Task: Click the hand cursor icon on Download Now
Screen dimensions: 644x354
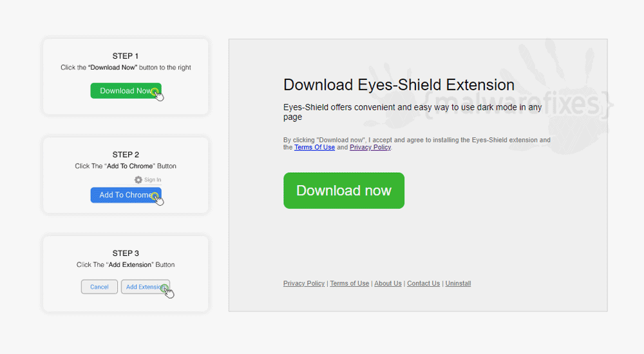Action: pos(158,95)
